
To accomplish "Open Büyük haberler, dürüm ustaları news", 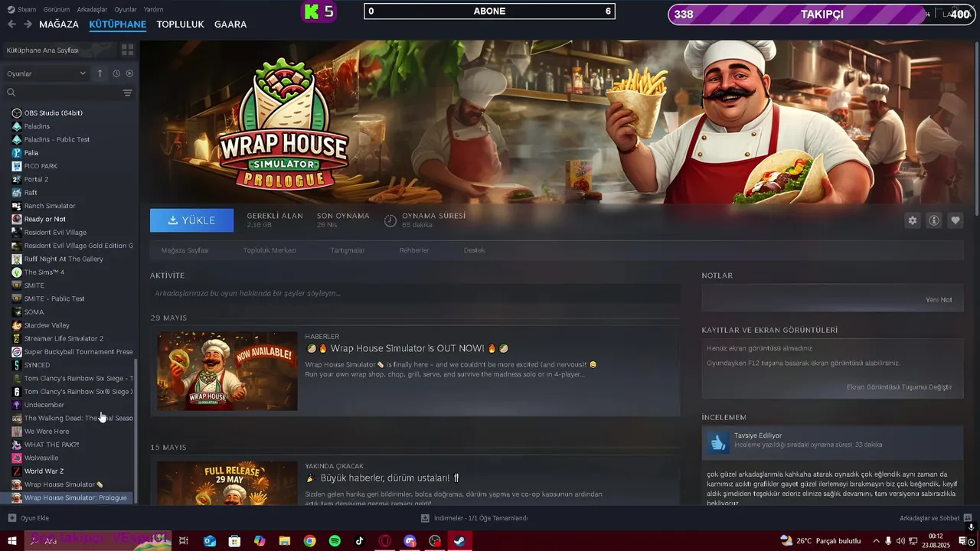I will [x=382, y=478].
